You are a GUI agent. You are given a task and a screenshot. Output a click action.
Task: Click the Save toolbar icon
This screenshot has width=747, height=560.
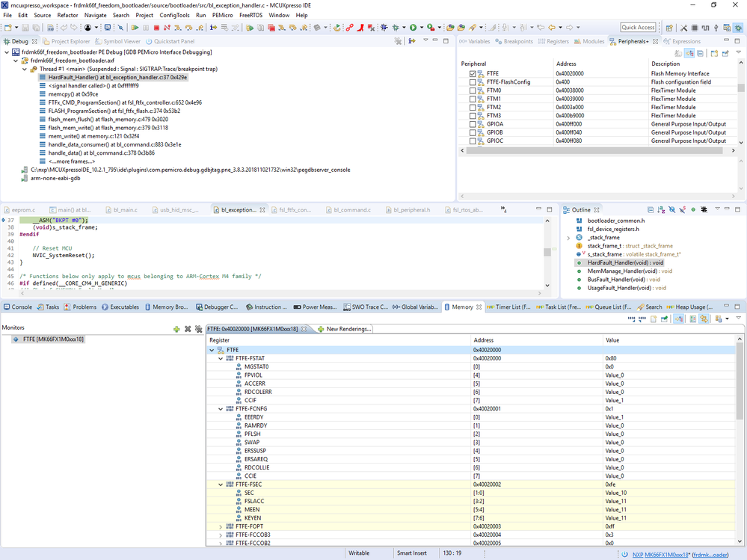coord(25,28)
